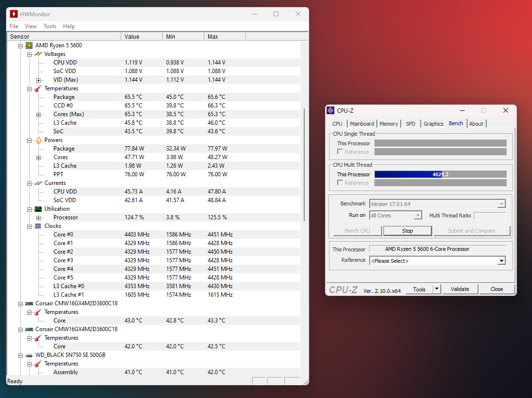Click the Tools button in CPU-Z
Viewport: 532px width, 398px height.
[419, 289]
